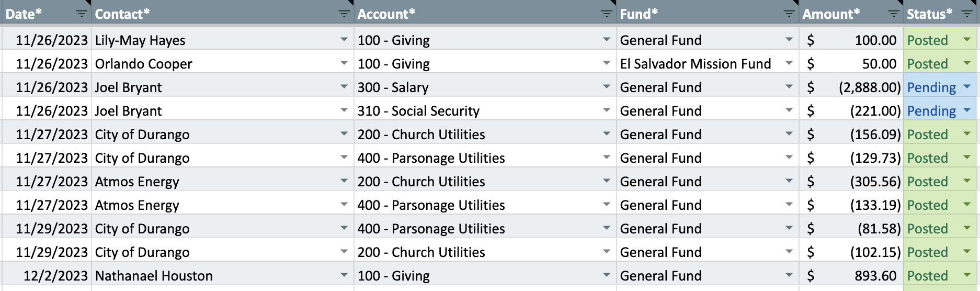Viewport: 980px width, 291px height.
Task: Open Posted status dropdown for Lily-May Hayes row
Action: pos(967,40)
